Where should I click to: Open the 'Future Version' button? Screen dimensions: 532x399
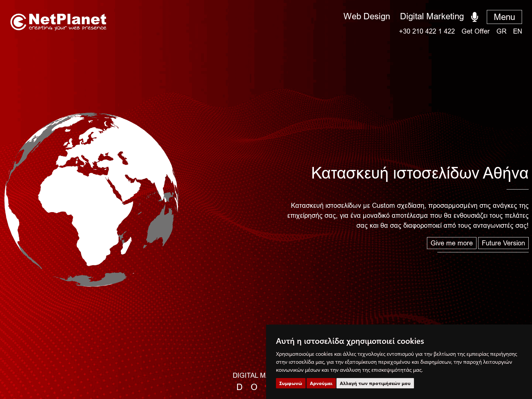tap(503, 243)
